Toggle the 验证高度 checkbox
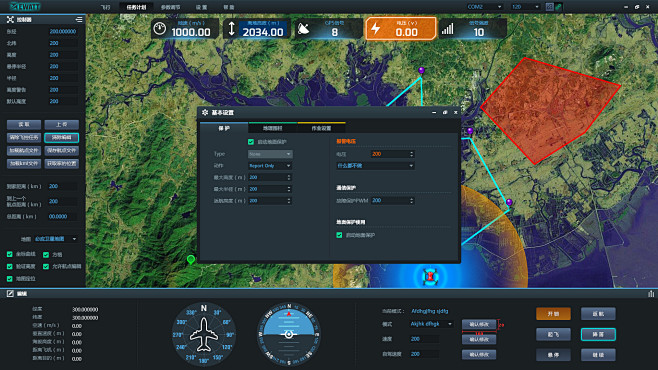 tap(10, 266)
